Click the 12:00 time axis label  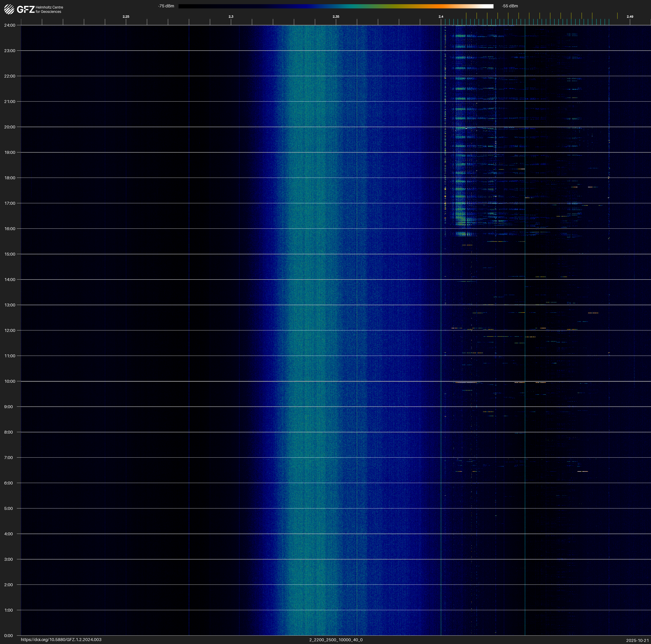10,330
